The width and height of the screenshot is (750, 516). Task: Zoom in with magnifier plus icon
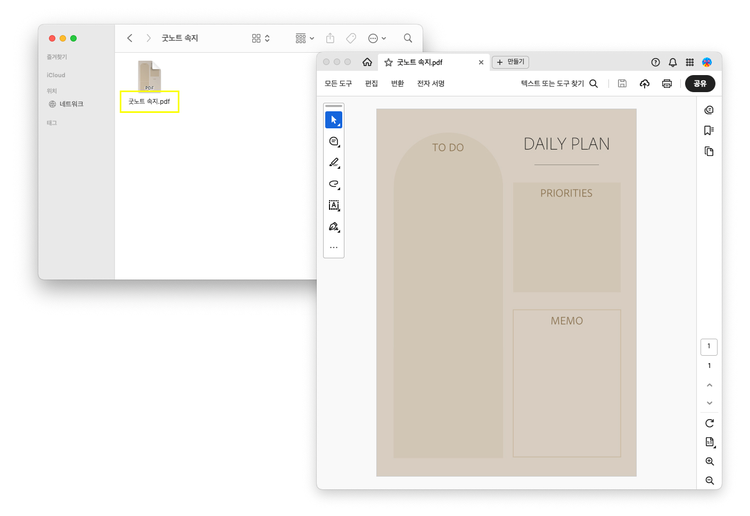pos(710,461)
